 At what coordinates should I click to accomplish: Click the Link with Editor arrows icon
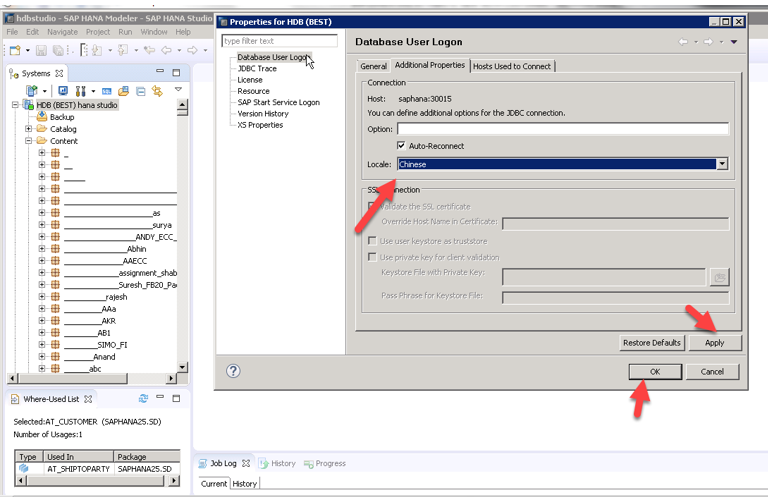pyautogui.click(x=157, y=91)
